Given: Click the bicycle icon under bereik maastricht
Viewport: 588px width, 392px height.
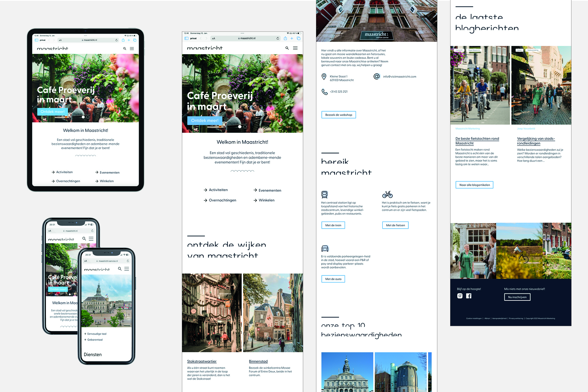Looking at the screenshot, I should pos(387,194).
